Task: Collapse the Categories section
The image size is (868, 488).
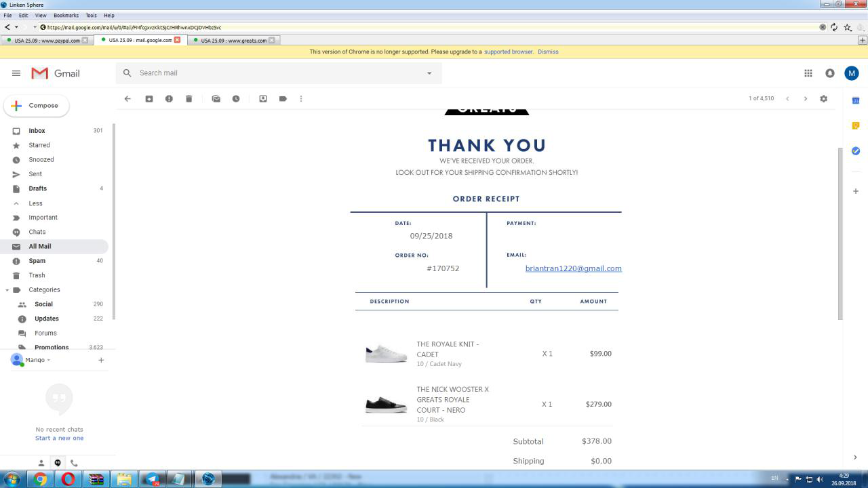Action: [7, 290]
